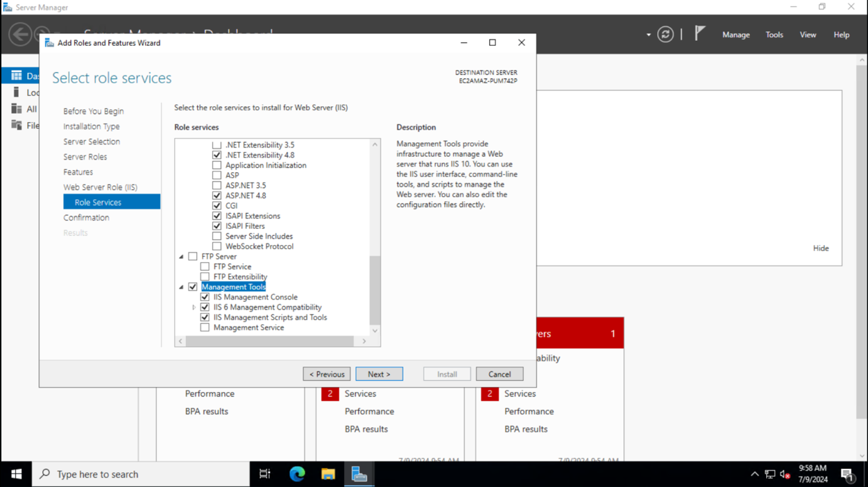
Task: Collapse the Management Tools tree node
Action: point(181,287)
